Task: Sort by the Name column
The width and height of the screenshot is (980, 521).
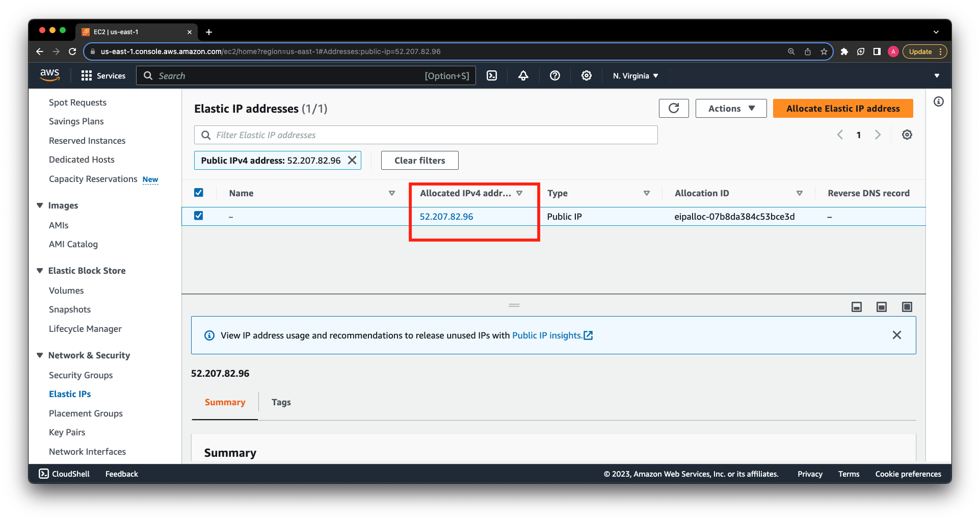Action: (392, 193)
